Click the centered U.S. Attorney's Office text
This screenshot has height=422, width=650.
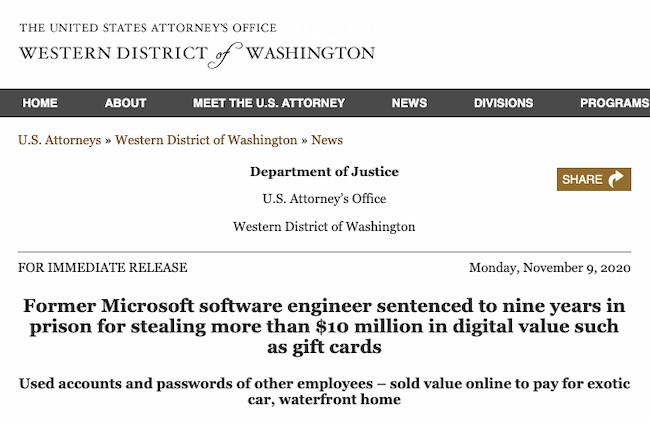(x=324, y=198)
